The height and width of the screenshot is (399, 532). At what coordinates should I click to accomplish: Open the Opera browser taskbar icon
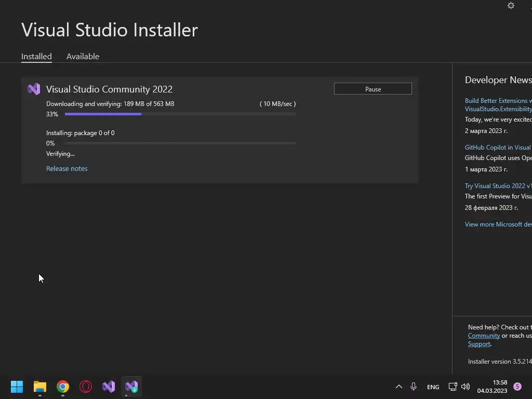click(x=86, y=387)
